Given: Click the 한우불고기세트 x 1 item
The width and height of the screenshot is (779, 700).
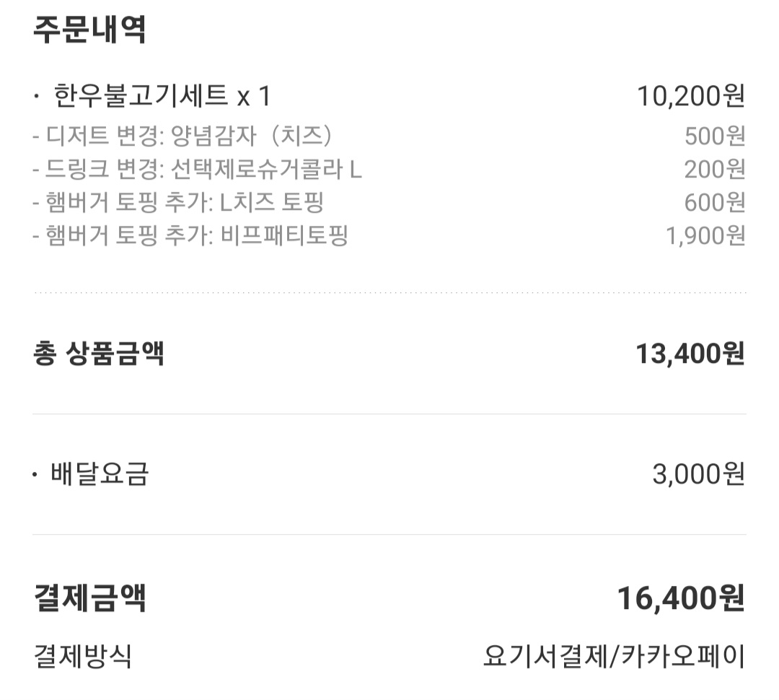Looking at the screenshot, I should (x=162, y=95).
